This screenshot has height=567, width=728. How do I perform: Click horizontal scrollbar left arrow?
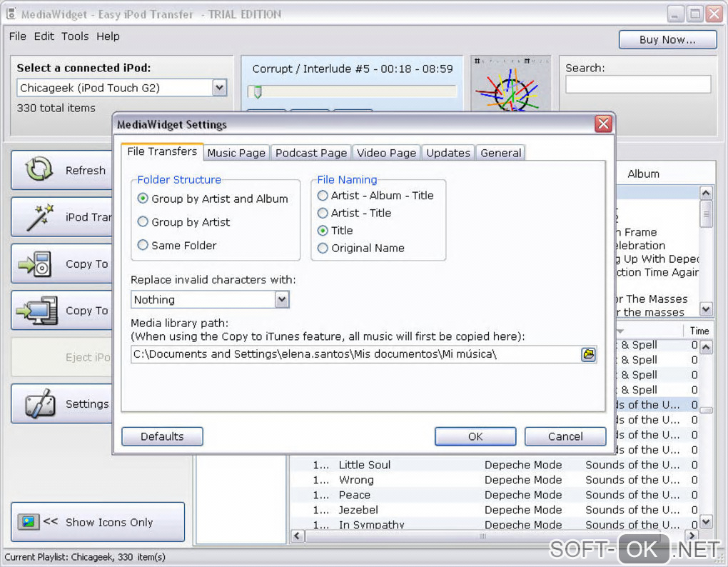click(x=298, y=536)
